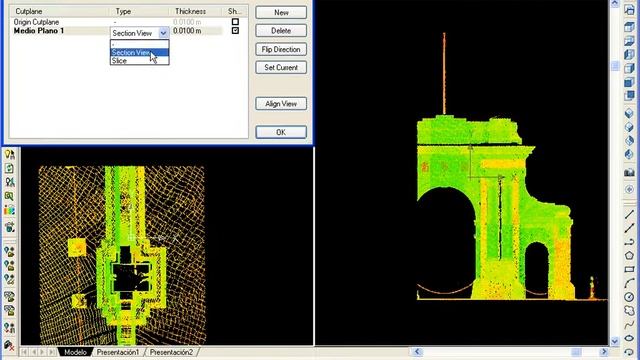Viewport: 640px width, 360px height.
Task: Select the Polygon tool
Action: point(629,256)
